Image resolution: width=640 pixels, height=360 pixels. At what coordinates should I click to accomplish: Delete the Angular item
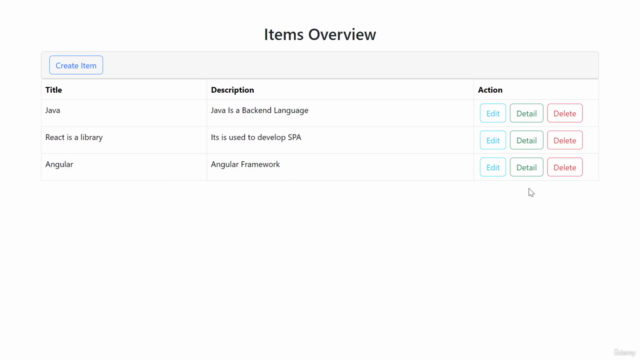click(x=565, y=167)
